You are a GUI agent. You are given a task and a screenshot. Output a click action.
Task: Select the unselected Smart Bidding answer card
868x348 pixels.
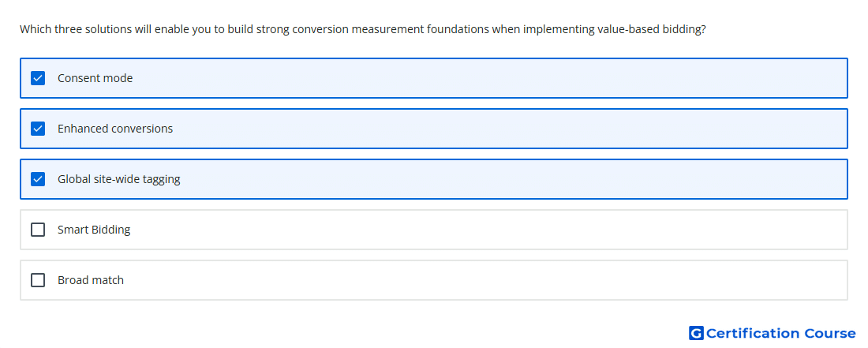pos(434,230)
